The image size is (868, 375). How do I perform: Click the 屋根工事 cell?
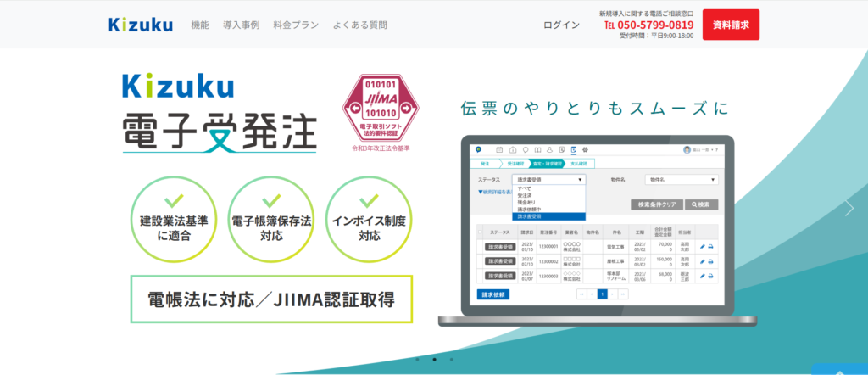pyautogui.click(x=615, y=261)
